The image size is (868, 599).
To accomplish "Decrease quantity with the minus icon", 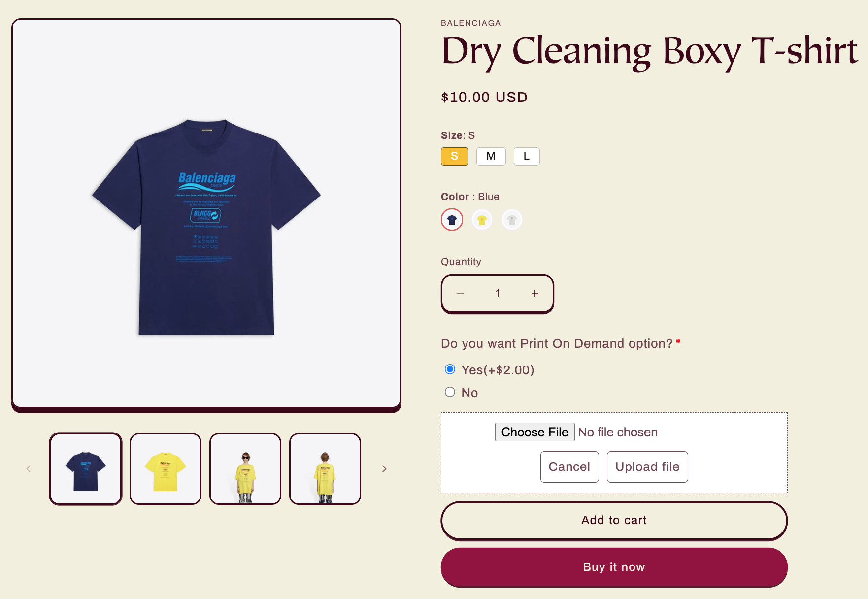I will click(460, 294).
